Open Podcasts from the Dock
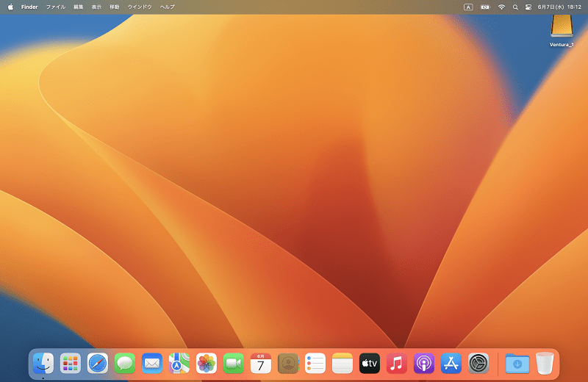The image size is (588, 382). click(424, 363)
